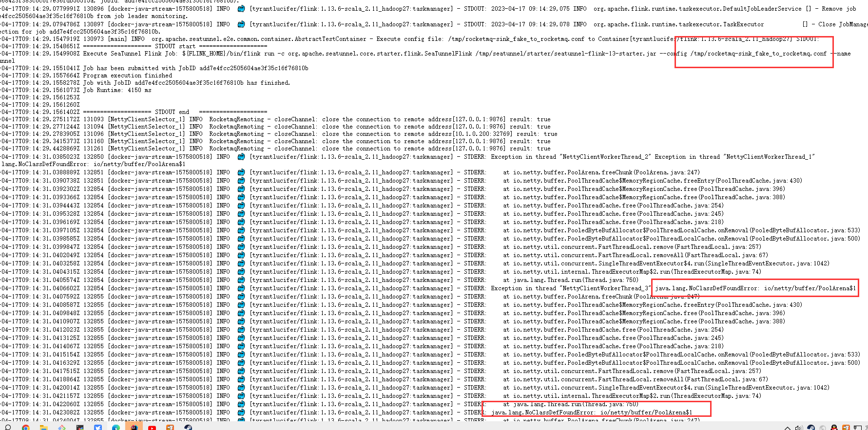Click the grey globe tray icon

click(x=823, y=428)
